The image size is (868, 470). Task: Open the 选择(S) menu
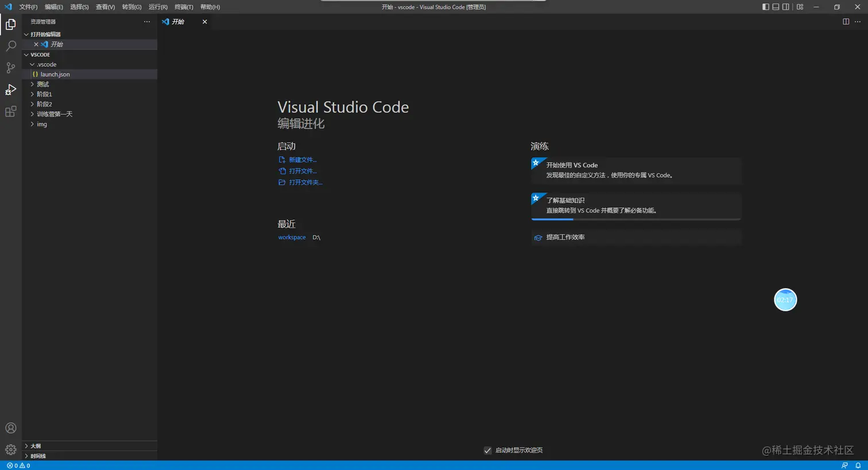coord(79,7)
